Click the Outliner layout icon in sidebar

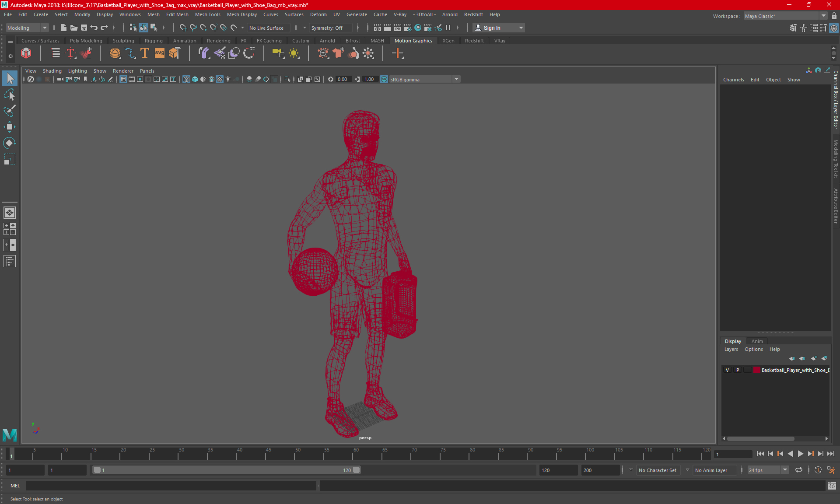tap(10, 262)
